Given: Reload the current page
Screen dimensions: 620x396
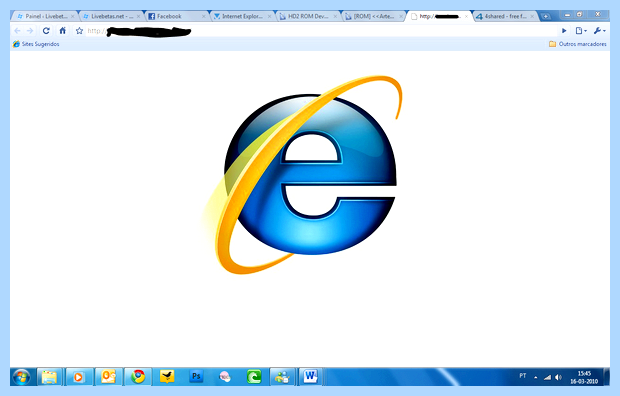Looking at the screenshot, I should (x=46, y=30).
